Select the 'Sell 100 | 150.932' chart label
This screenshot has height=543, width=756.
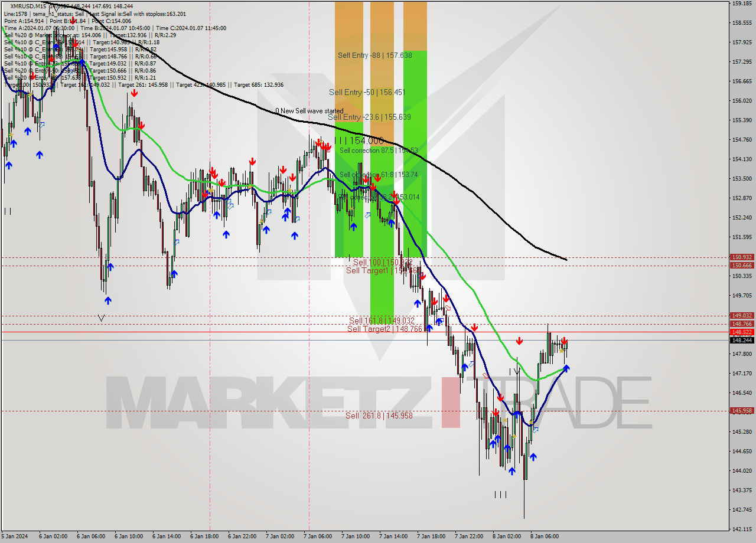(382, 261)
